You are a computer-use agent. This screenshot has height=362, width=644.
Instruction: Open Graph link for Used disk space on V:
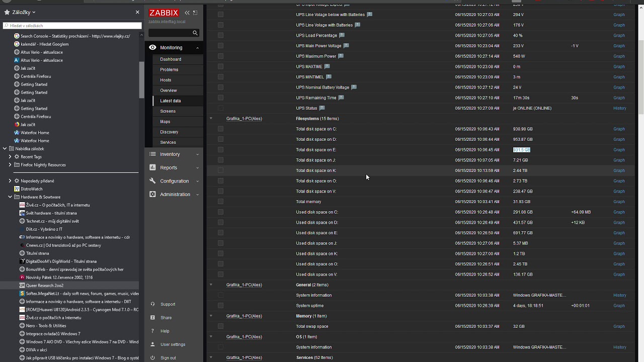(x=619, y=275)
